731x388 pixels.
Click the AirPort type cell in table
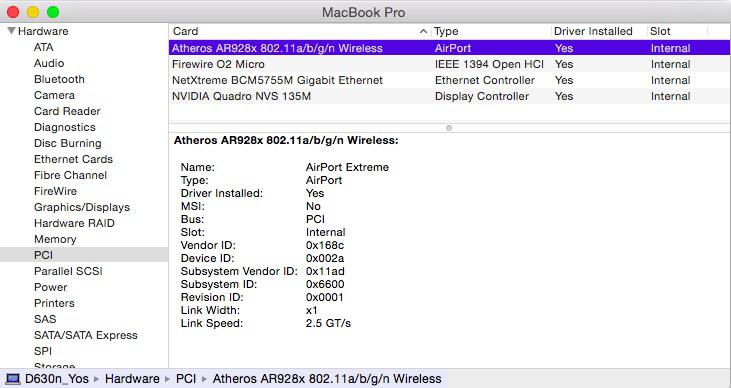click(453, 48)
